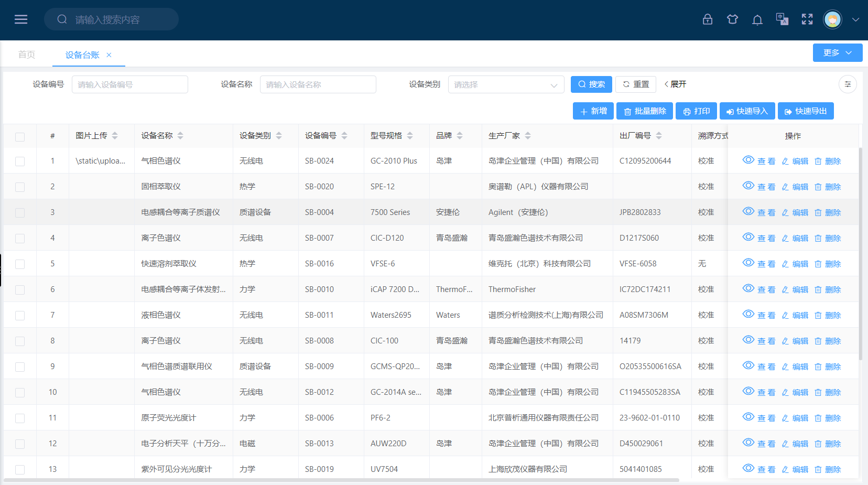Click the 快速导入 button
The width and height of the screenshot is (868, 485).
747,111
